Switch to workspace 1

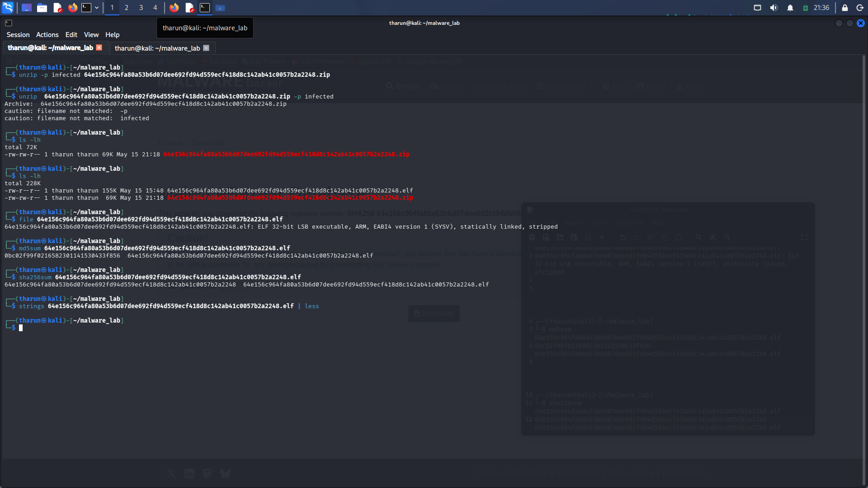click(112, 8)
